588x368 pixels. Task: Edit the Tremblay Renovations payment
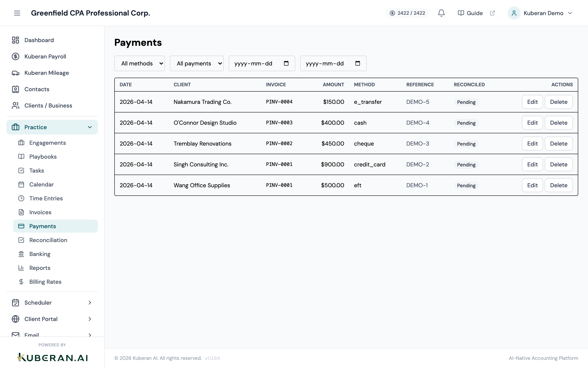click(532, 144)
